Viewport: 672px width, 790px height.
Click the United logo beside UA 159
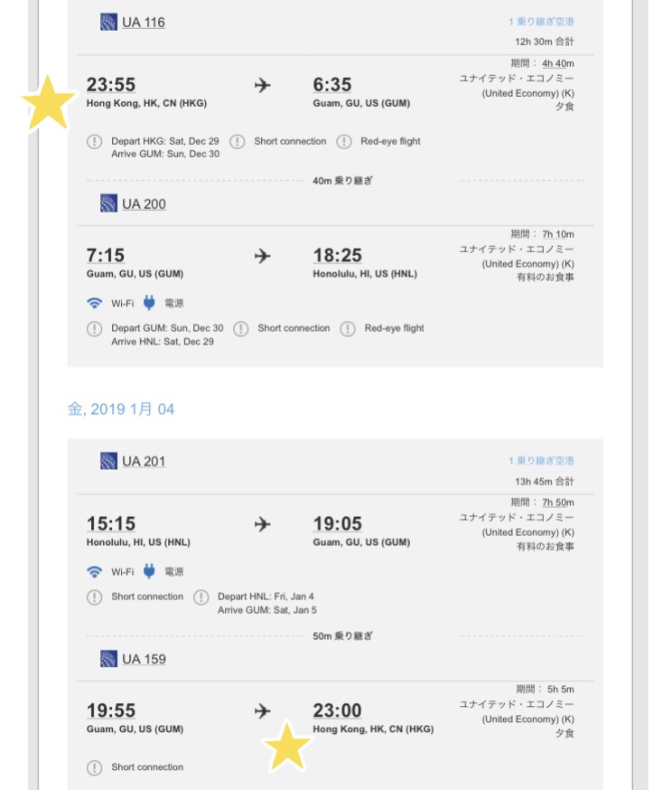pos(108,659)
